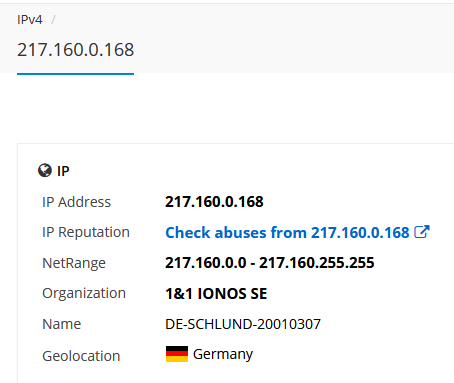
Task: Click the IP section heading text
Action: click(63, 171)
